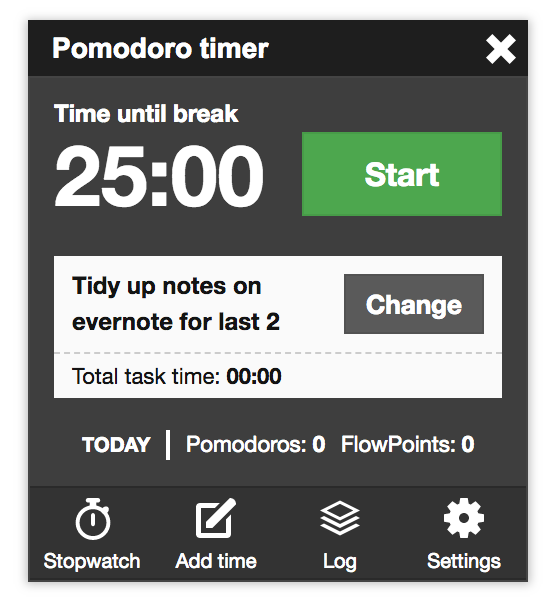Select the Stopwatch label

click(92, 561)
